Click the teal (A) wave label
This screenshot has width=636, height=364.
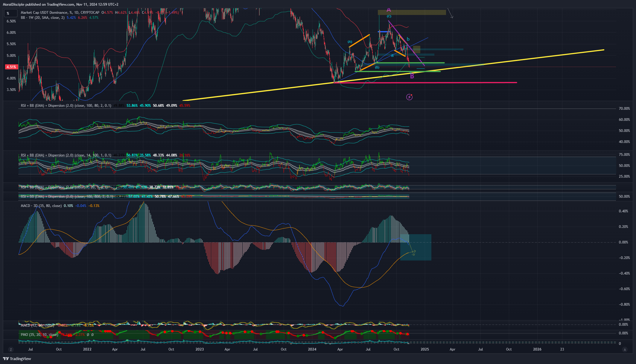click(350, 42)
